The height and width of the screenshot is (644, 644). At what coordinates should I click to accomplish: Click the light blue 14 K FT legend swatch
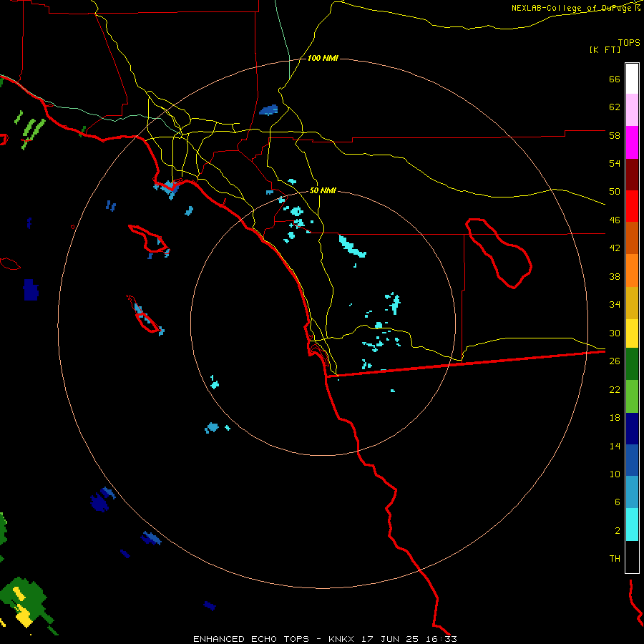(632, 492)
